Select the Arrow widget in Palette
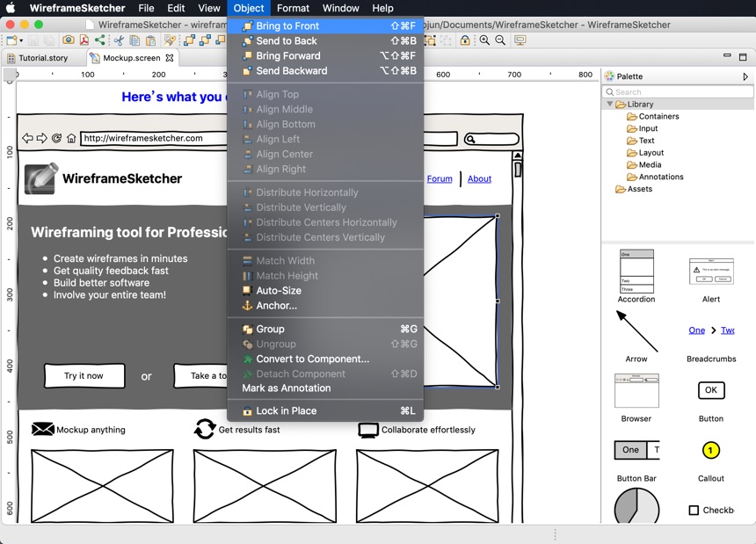The height and width of the screenshot is (544, 756). tap(636, 337)
